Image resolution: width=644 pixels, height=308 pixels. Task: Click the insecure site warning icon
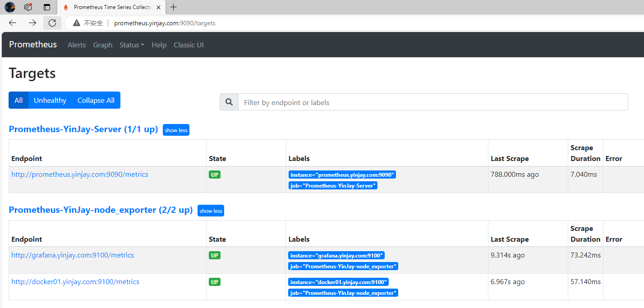tap(77, 23)
